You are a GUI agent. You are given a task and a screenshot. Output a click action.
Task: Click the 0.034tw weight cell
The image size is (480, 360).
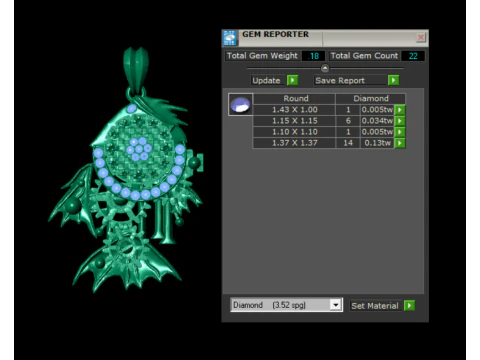[377, 121]
